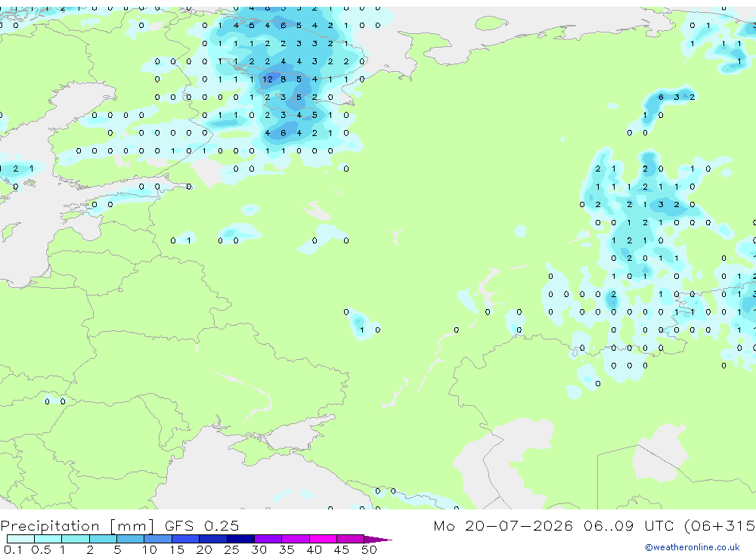Pick the 5–10 mm legend color swatch
This screenshot has width=756, height=554.
(x=131, y=539)
